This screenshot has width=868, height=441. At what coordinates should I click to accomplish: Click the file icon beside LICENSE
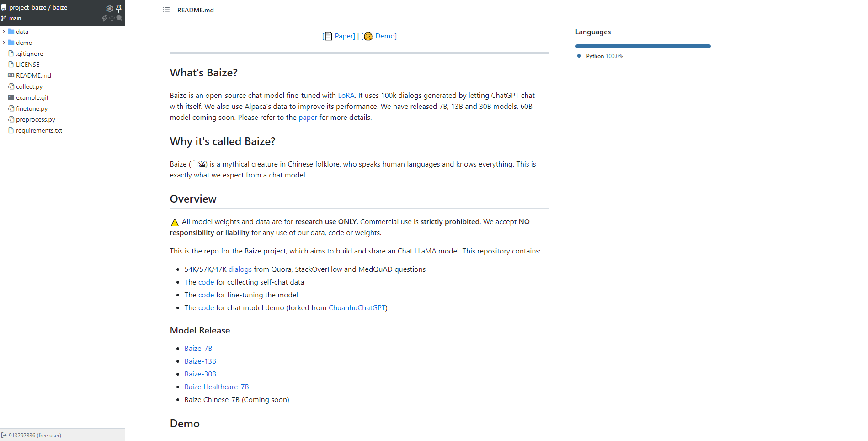click(x=11, y=65)
